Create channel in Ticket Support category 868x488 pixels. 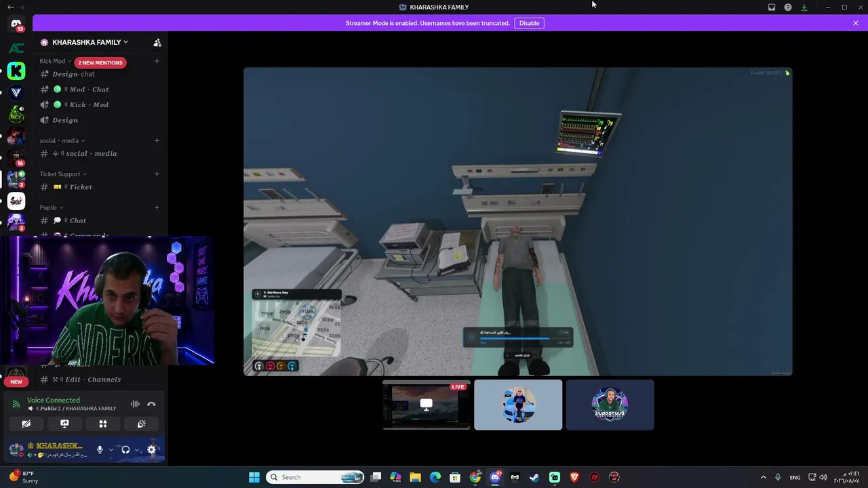coord(157,174)
